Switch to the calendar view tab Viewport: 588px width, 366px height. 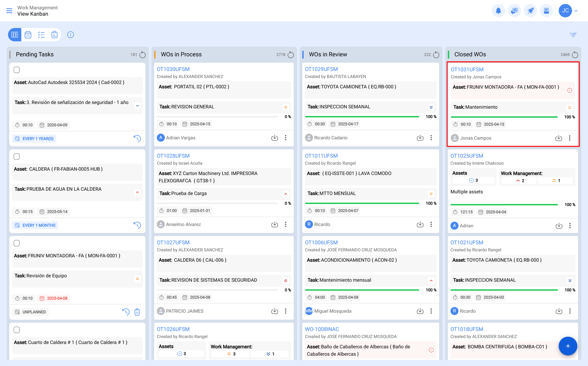(28, 35)
